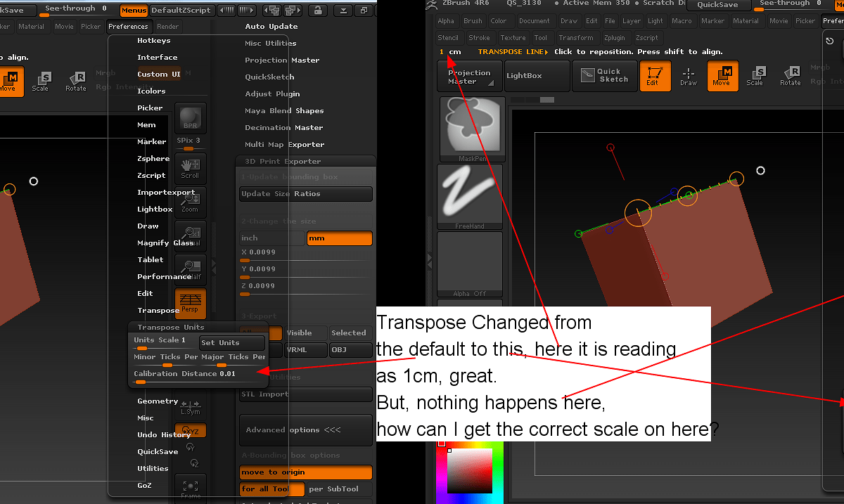
Task: Click the DefaultZScript button
Action: point(181,10)
